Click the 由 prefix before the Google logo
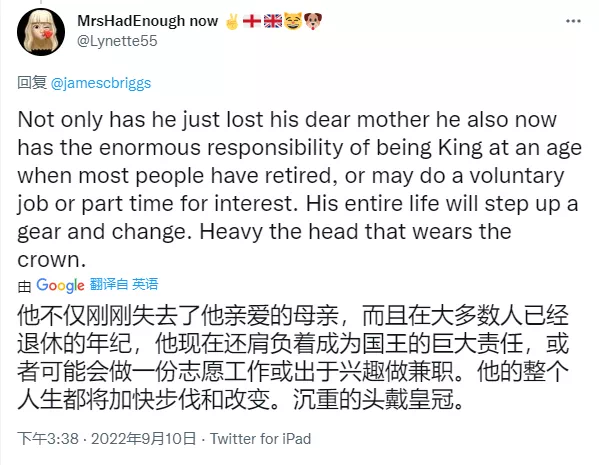The height and width of the screenshot is (465, 599). click(24, 286)
